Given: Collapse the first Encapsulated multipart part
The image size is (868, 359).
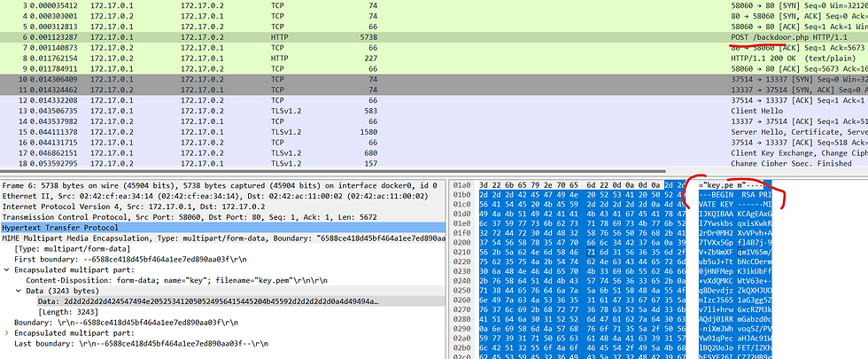Looking at the screenshot, I should pyautogui.click(x=6, y=269).
